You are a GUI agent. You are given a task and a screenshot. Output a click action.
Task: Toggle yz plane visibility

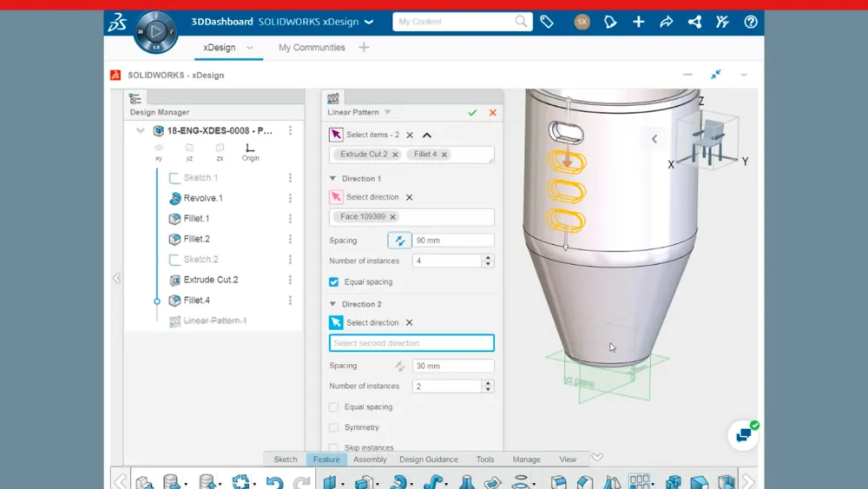189,151
